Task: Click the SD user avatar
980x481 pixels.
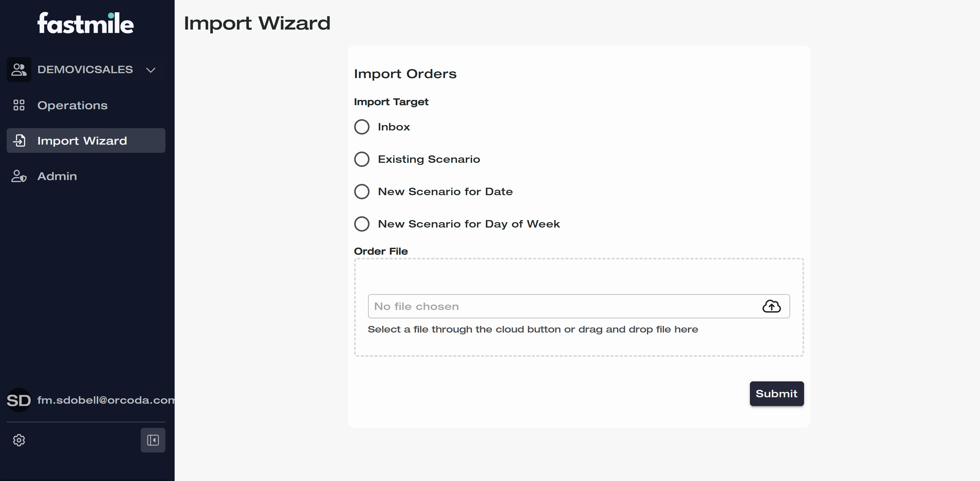Action: pos(19,400)
